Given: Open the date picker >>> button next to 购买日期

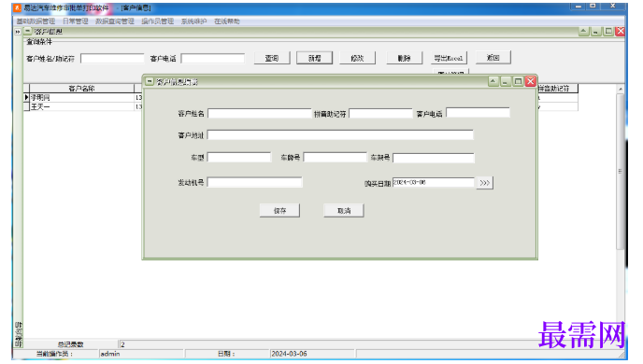Looking at the screenshot, I should point(485,183).
